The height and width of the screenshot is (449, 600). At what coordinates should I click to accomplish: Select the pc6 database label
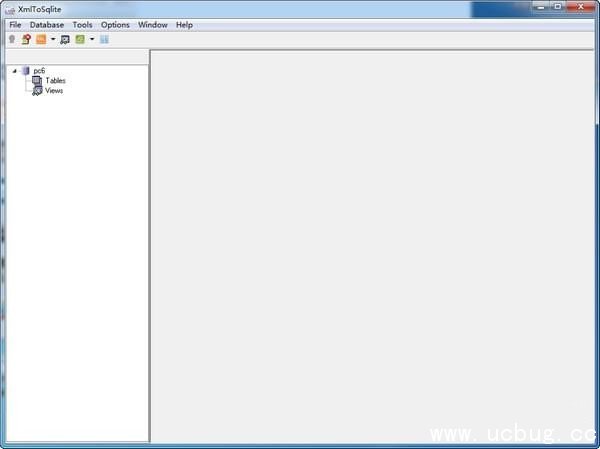pyautogui.click(x=39, y=71)
